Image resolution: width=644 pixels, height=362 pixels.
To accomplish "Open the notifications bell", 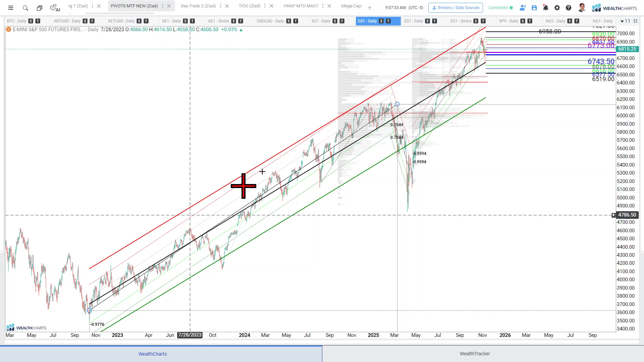I will click(x=546, y=8).
